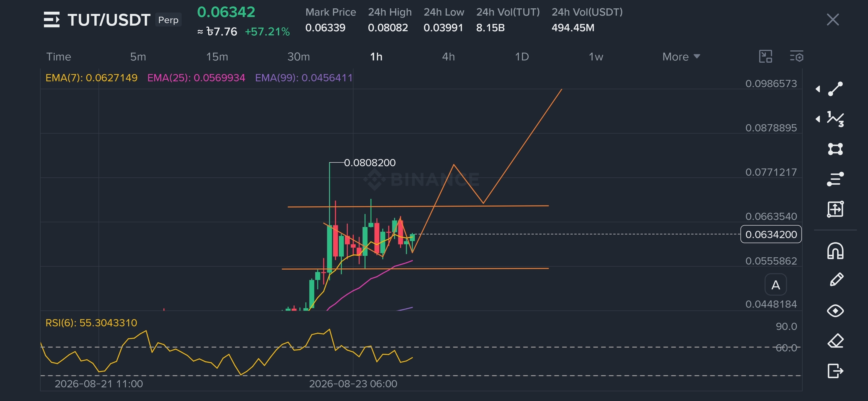868x401 pixels.
Task: Exit drawing mode icon
Action: [x=835, y=371]
